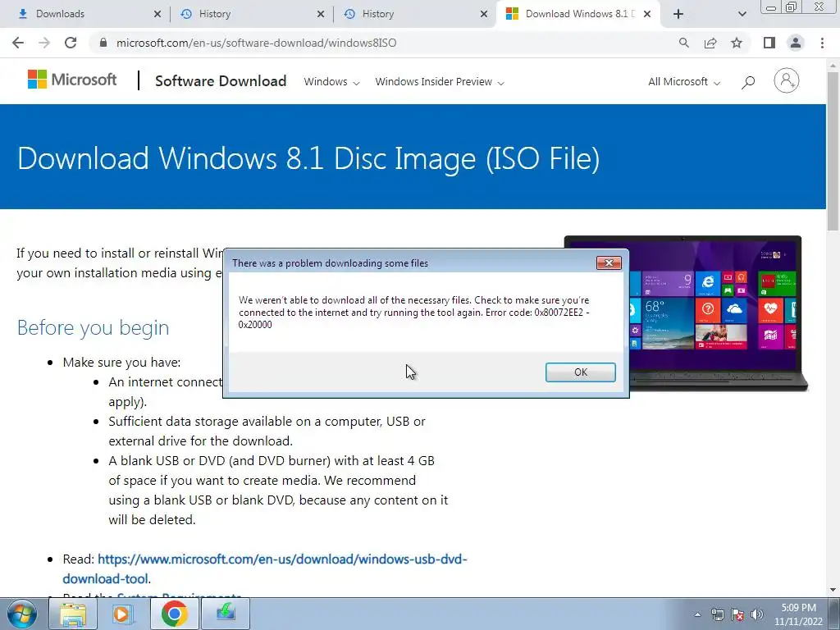Screen dimensions: 840x630
Task: Click the page title Download Windows 8.1
Action: 308,158
